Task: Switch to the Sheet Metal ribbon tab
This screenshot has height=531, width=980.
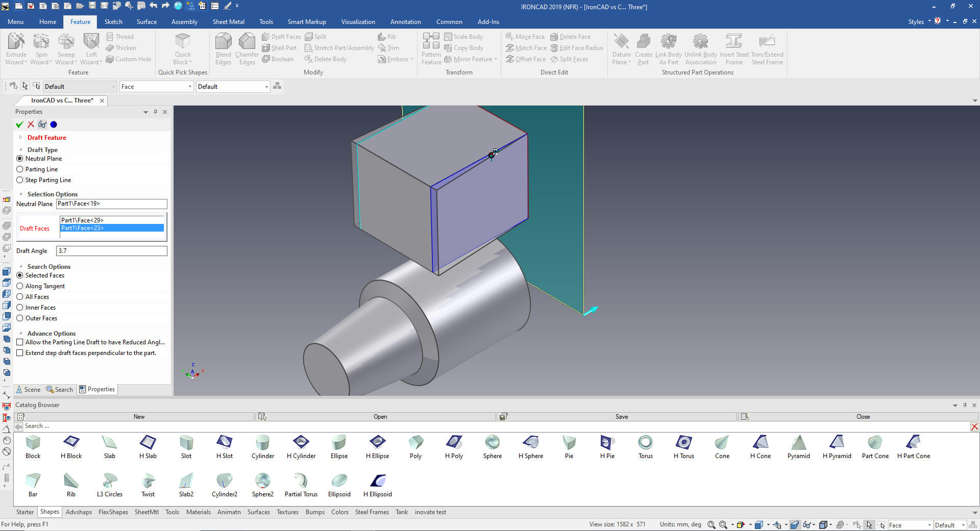Action: 228,22
